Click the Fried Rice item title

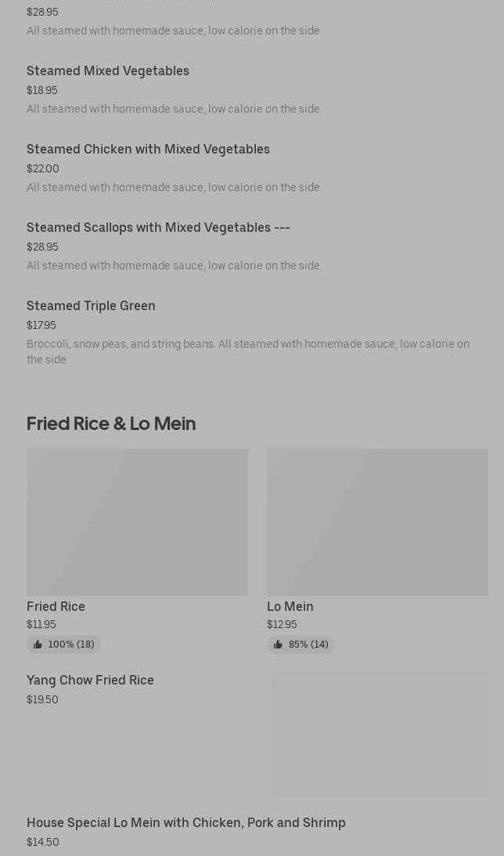(56, 606)
